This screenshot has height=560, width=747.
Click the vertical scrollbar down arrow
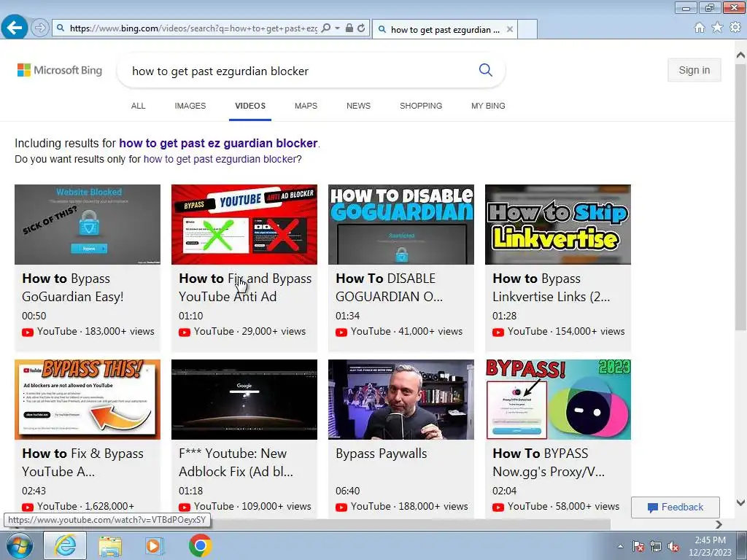[x=740, y=502]
